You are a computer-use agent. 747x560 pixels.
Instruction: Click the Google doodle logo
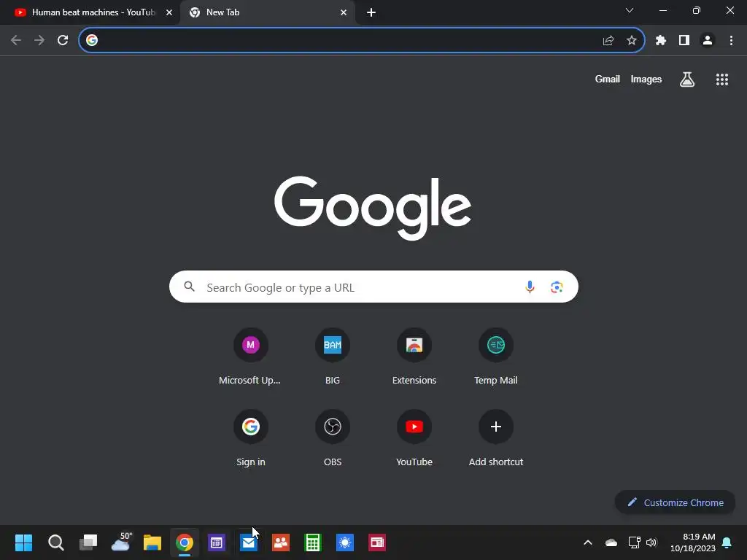[373, 208]
